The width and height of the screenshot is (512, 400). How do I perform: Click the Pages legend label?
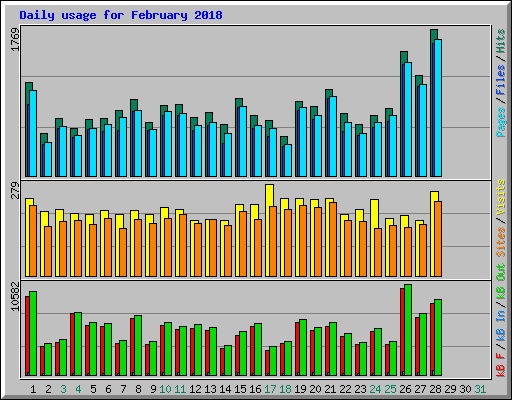pos(501,122)
